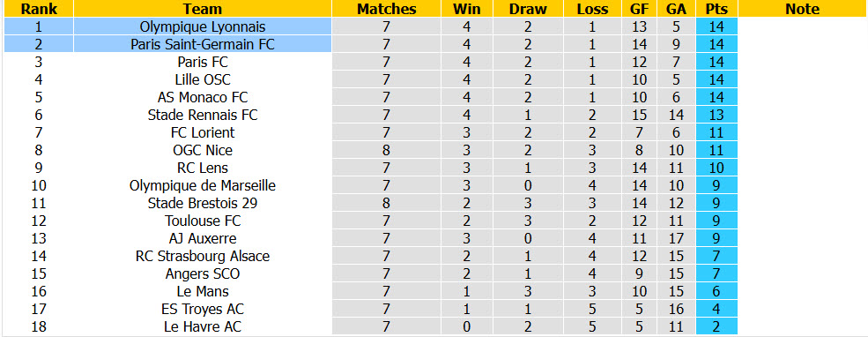Click the OGC Nice team name

[x=203, y=150]
